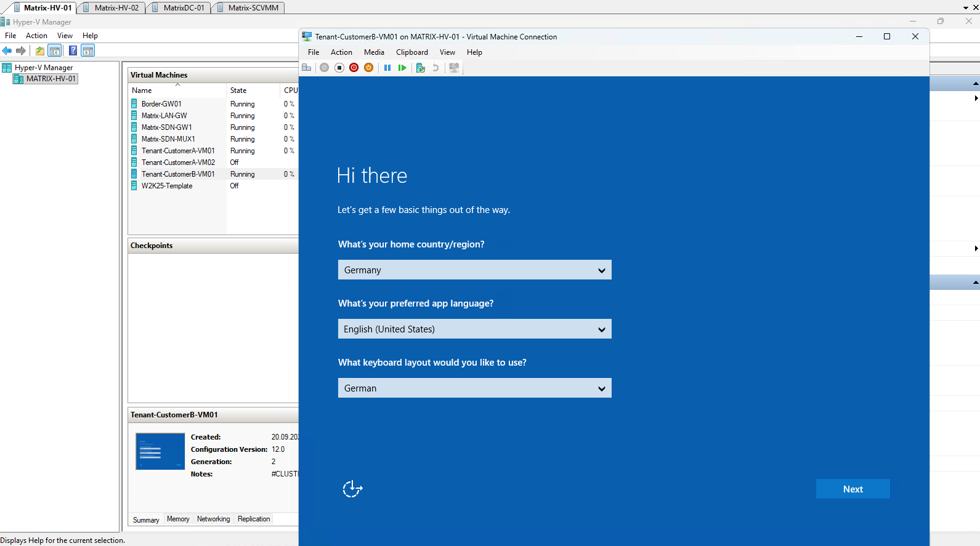
Task: Turn off the VM with the stop icon
Action: coord(339,68)
